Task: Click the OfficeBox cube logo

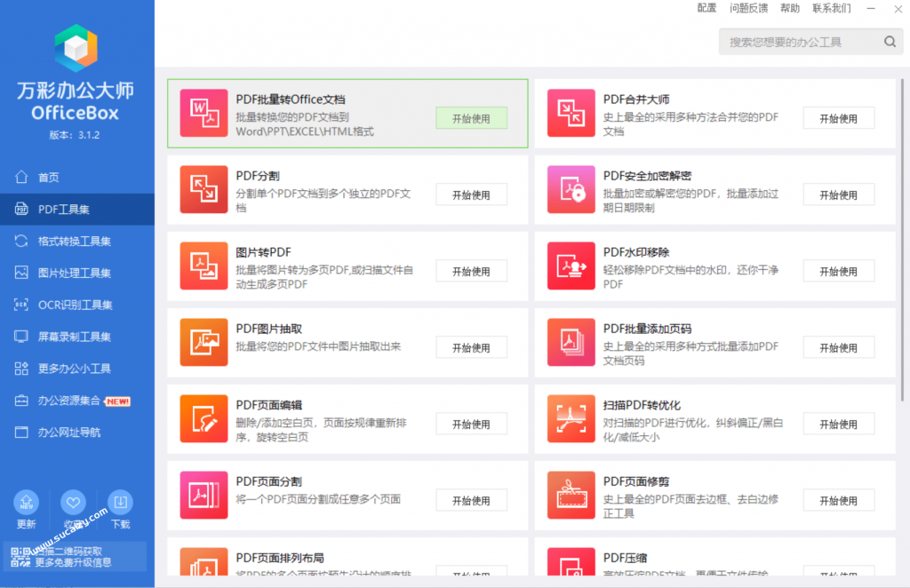Action: click(76, 48)
